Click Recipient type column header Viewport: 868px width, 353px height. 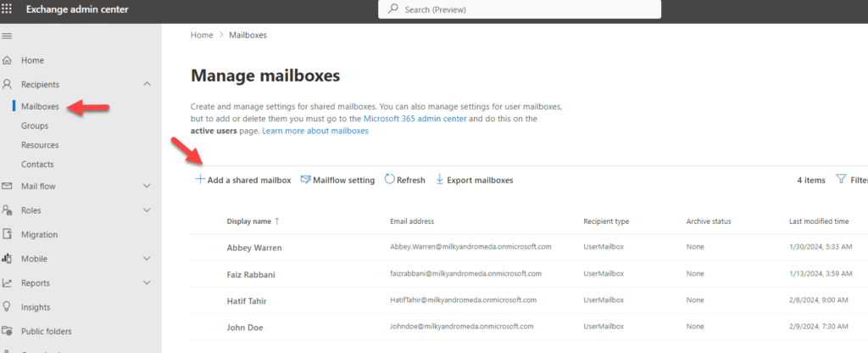coord(606,221)
